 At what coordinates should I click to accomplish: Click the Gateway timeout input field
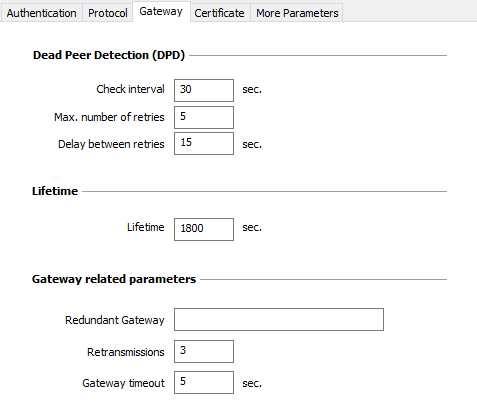coord(204,382)
